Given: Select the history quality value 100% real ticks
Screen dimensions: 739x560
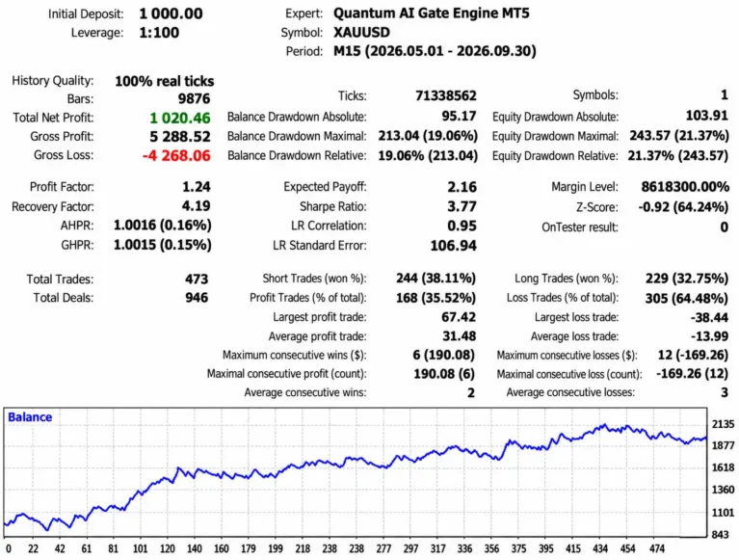Looking at the screenshot, I should pyautogui.click(x=165, y=81).
